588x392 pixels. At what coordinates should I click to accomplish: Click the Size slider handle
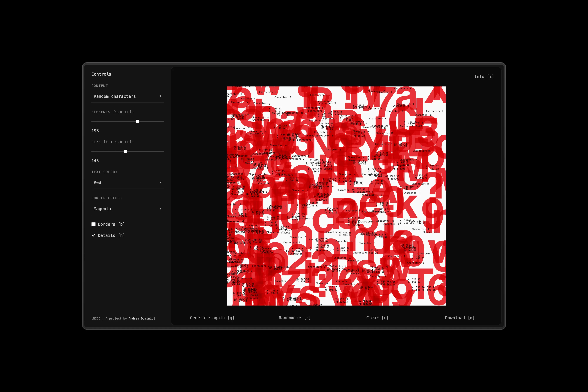tap(125, 151)
